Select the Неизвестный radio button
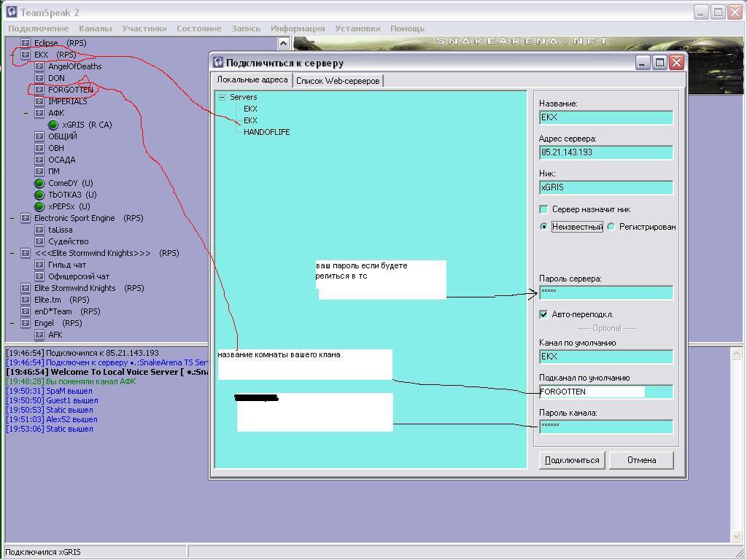 [x=543, y=227]
